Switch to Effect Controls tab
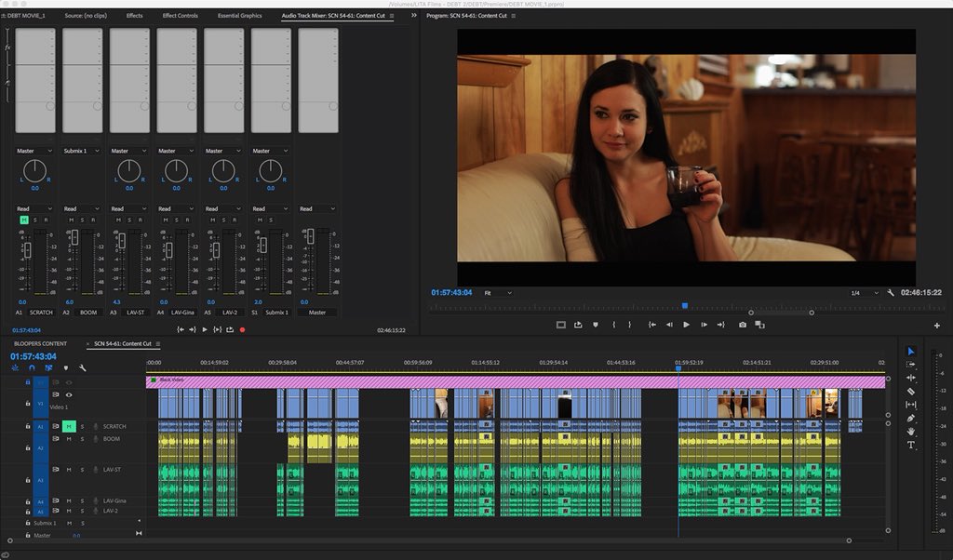953x560 pixels. [x=180, y=16]
